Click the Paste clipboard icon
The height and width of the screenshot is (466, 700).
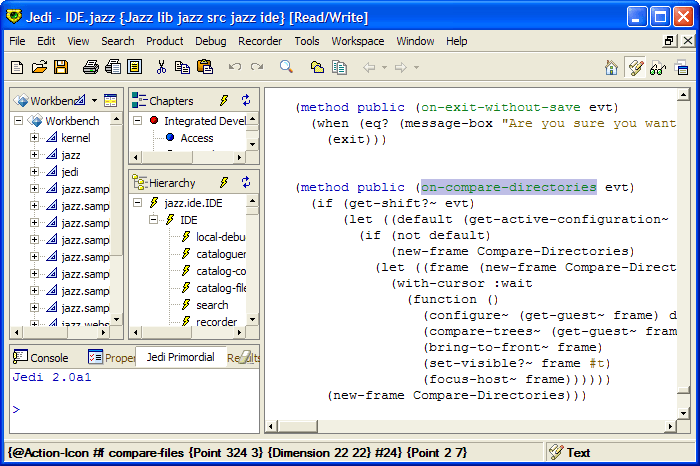[204, 67]
